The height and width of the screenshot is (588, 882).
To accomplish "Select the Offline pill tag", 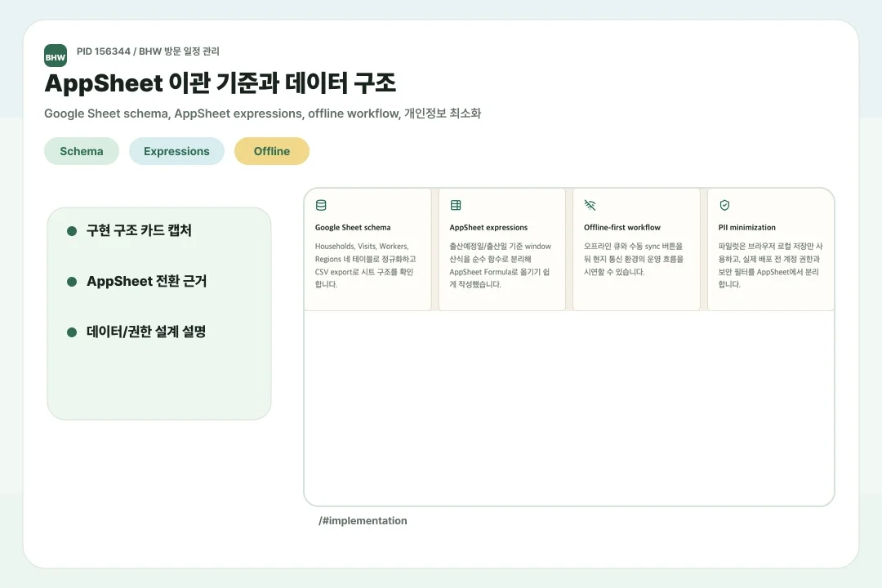I will [272, 151].
